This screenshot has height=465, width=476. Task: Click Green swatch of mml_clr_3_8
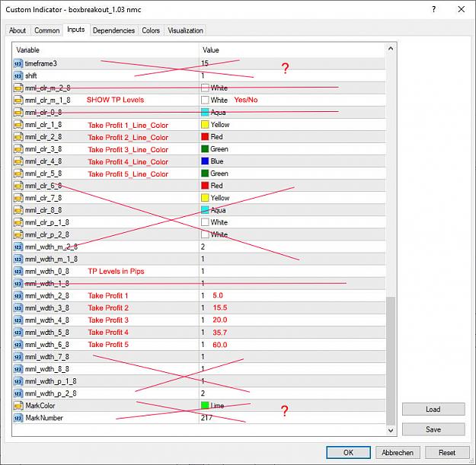click(x=205, y=149)
